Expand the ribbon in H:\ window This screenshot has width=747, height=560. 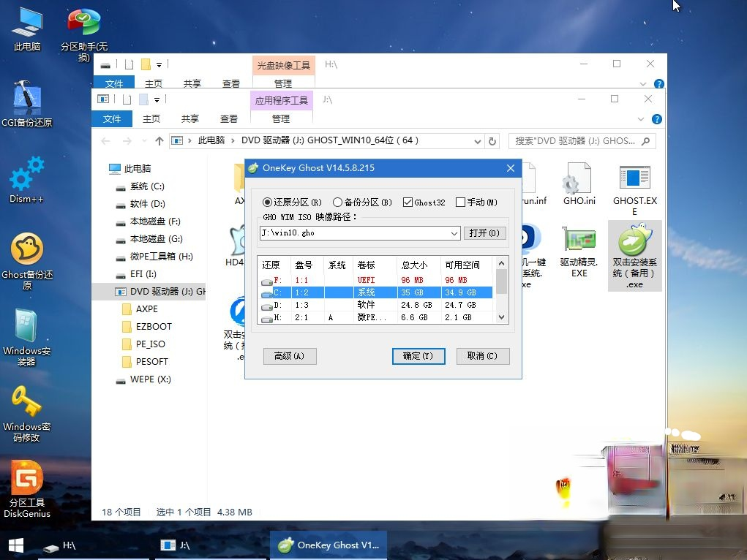(x=642, y=84)
